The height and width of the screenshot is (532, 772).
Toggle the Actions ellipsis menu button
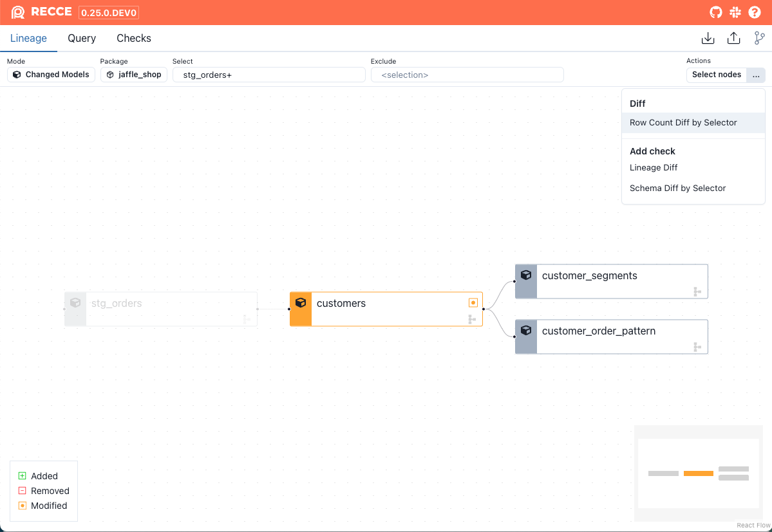click(756, 75)
